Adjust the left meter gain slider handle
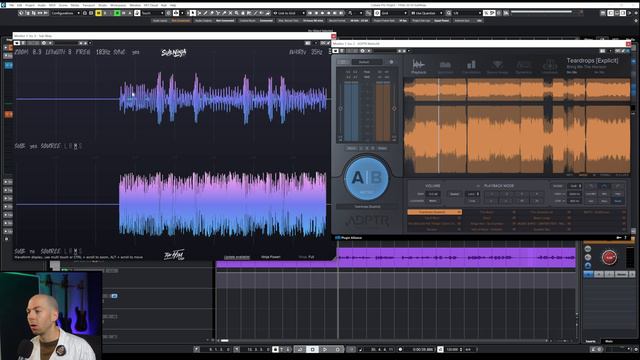This screenshot has width=640, height=360. coord(341,109)
